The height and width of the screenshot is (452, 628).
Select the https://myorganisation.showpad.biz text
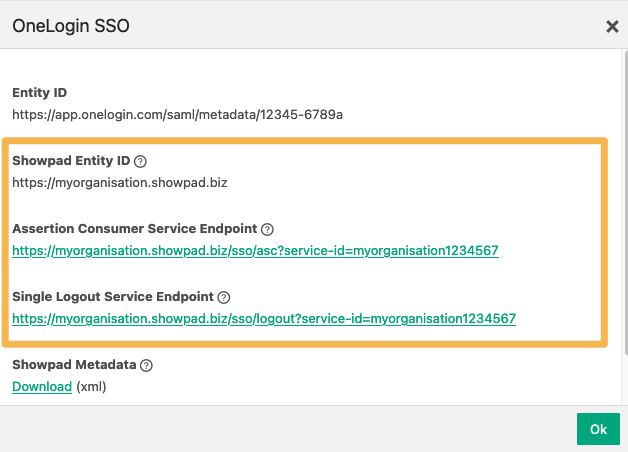click(x=120, y=183)
